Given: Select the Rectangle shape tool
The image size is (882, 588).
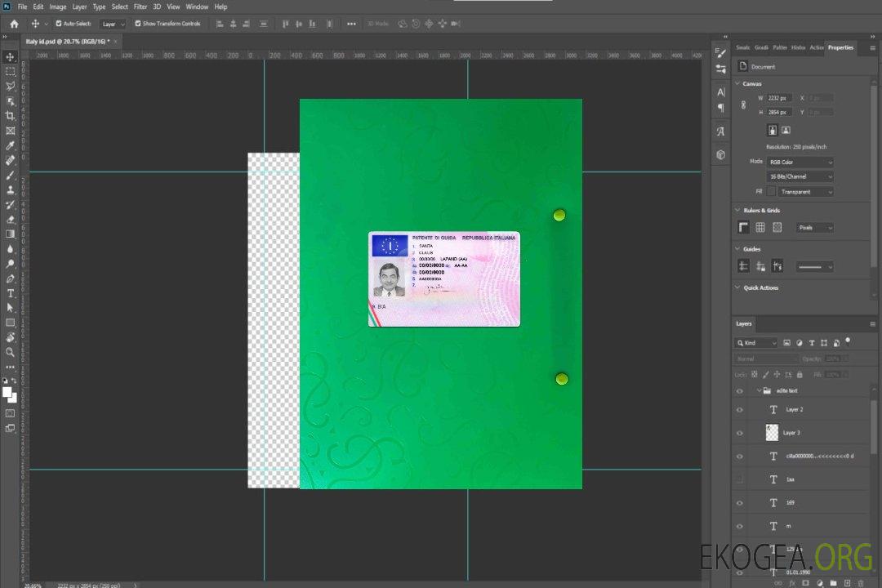Looking at the screenshot, I should point(10,323).
